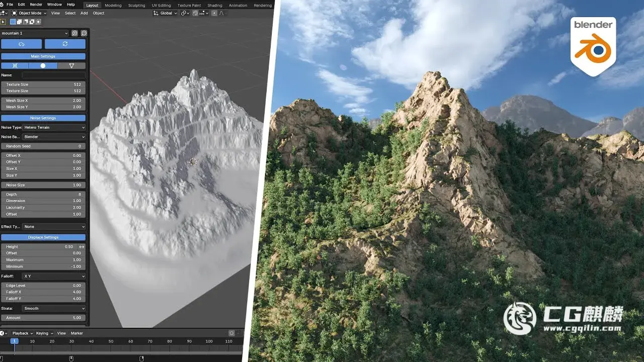Image resolution: width=644 pixels, height=362 pixels.
Task: Open the Noise Type Hetero Terrain dropdown
Action: pyautogui.click(x=54, y=128)
